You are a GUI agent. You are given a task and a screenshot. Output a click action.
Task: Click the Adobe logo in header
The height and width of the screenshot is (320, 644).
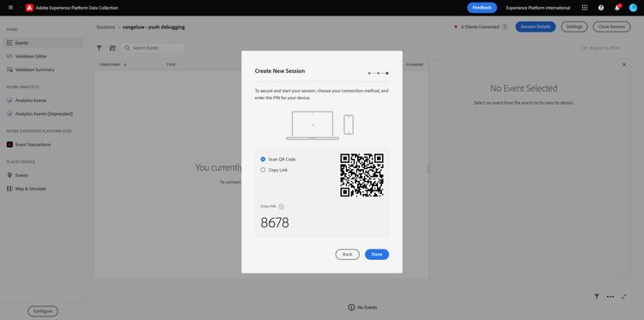[29, 8]
